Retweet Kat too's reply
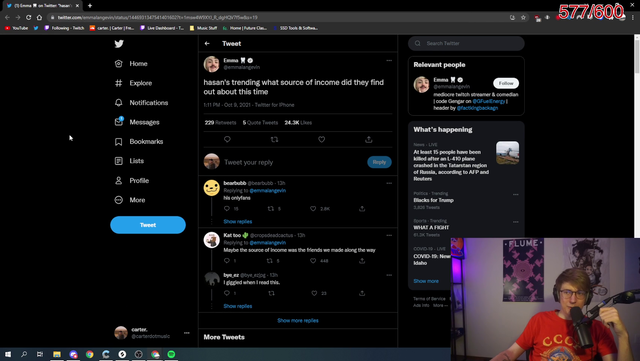640x361 pixels. click(269, 261)
